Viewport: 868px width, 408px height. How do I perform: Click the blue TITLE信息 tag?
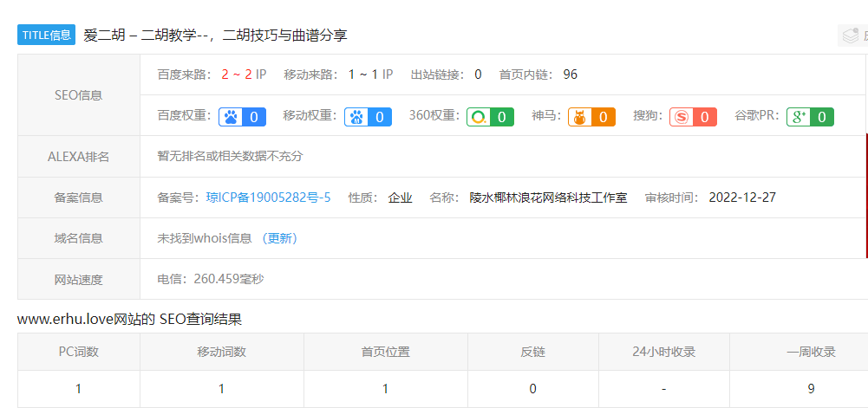point(47,35)
